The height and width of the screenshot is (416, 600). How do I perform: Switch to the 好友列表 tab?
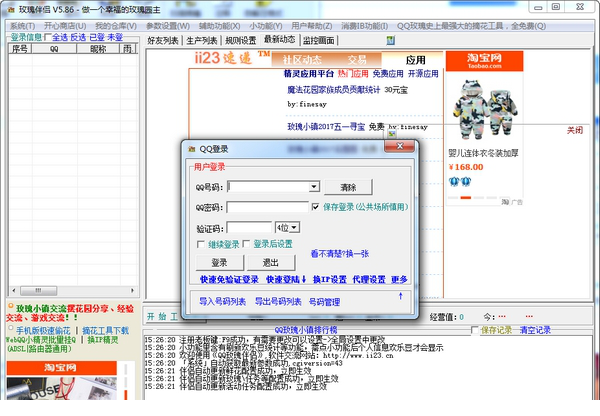(x=163, y=41)
